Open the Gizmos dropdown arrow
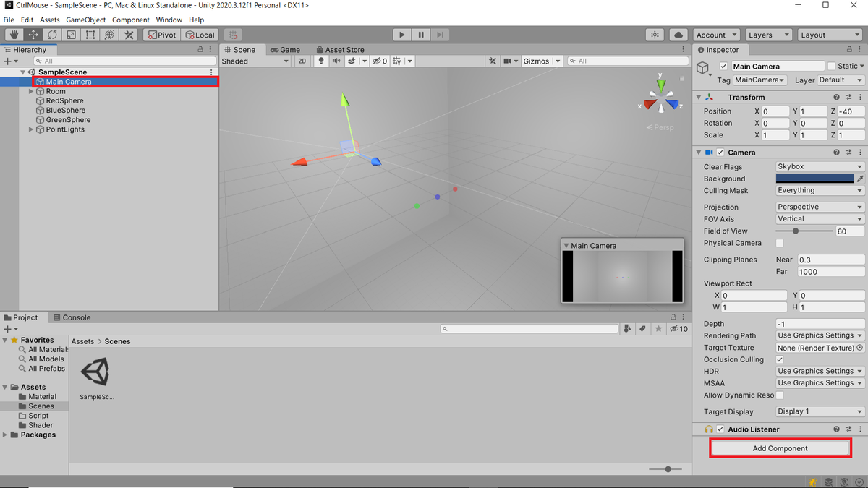The image size is (868, 488). coord(556,61)
